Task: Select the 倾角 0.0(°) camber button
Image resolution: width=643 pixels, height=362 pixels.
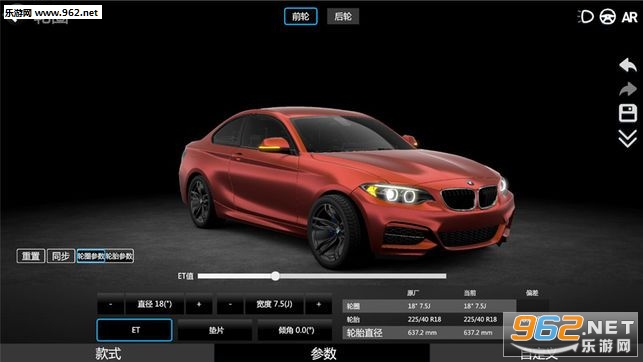Action: 295,330
